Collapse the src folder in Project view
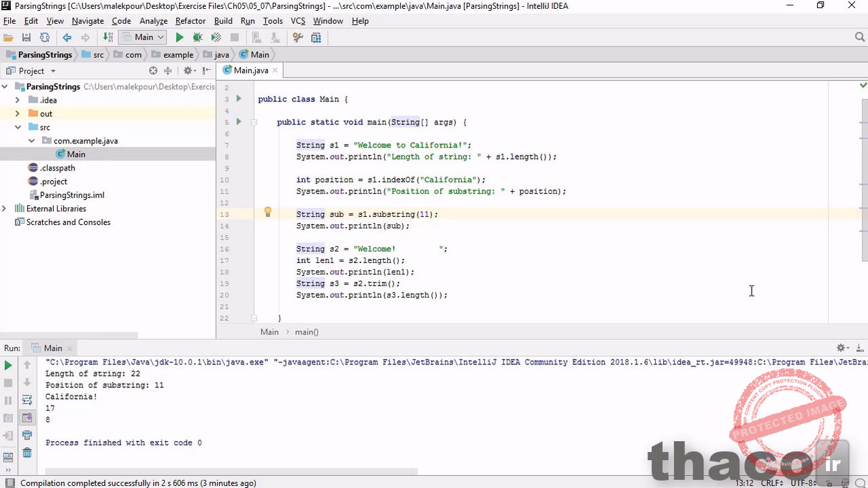Viewport: 868px width, 488px height. [18, 127]
